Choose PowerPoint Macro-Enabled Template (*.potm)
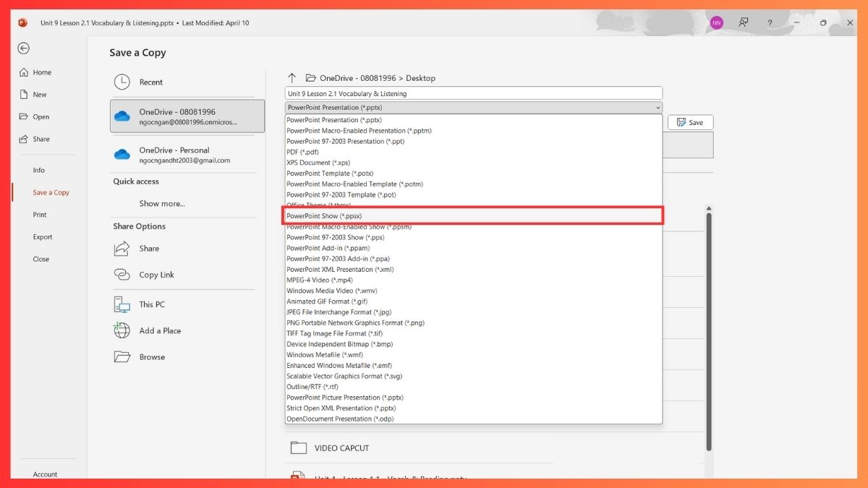The image size is (868, 488). [x=474, y=184]
